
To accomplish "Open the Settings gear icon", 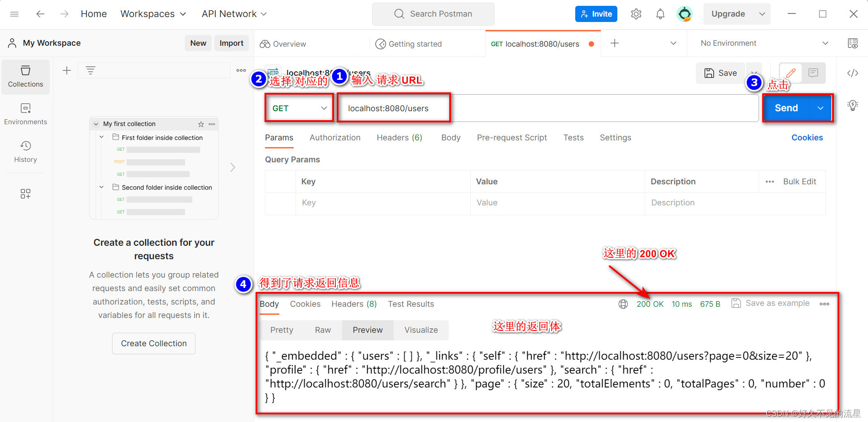I will point(636,14).
